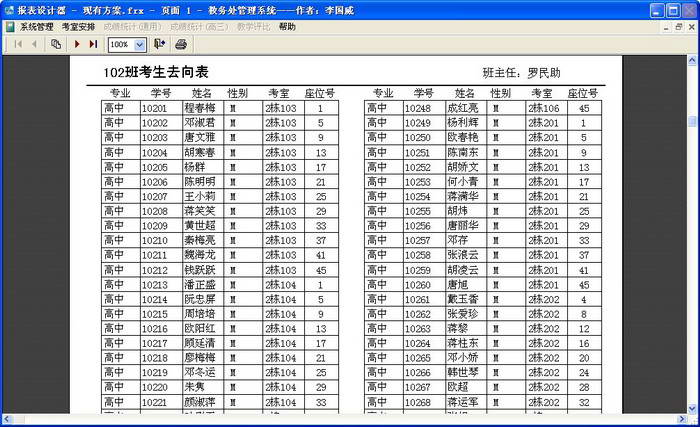Minimize the inner report document window
Screen dimensions: 700x427
(666, 27)
